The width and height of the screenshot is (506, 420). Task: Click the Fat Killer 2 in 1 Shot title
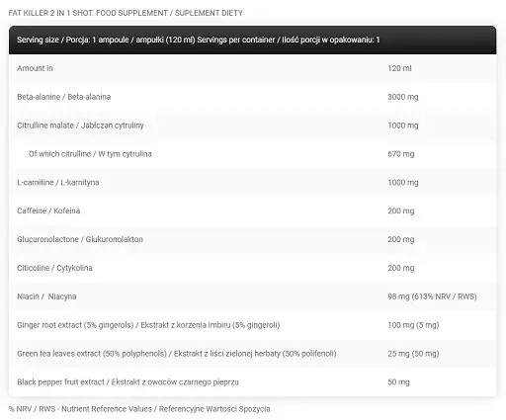pos(126,13)
